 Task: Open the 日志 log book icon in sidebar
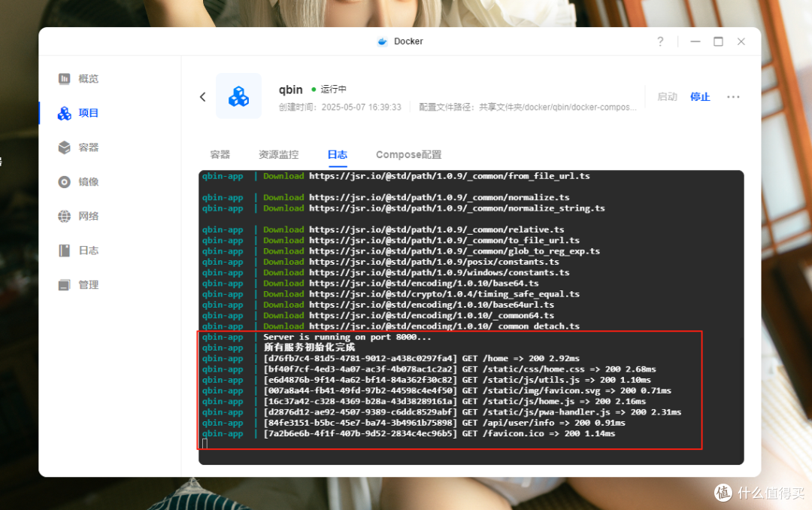pos(64,250)
